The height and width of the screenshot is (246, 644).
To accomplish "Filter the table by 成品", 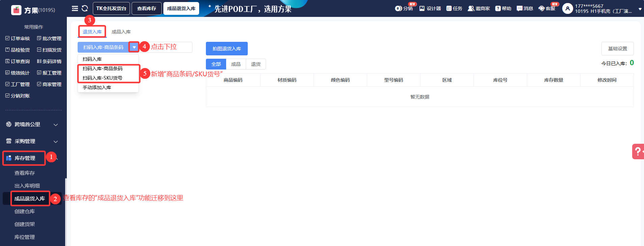I will (x=236, y=64).
